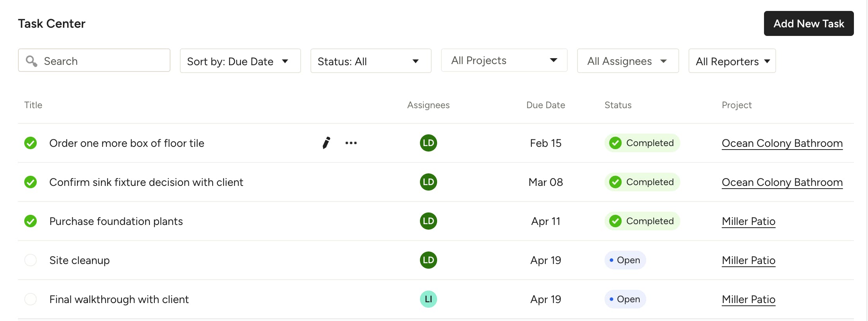The height and width of the screenshot is (321, 868).
Task: Click the pencil edit icon for floor tile task
Action: click(x=326, y=143)
